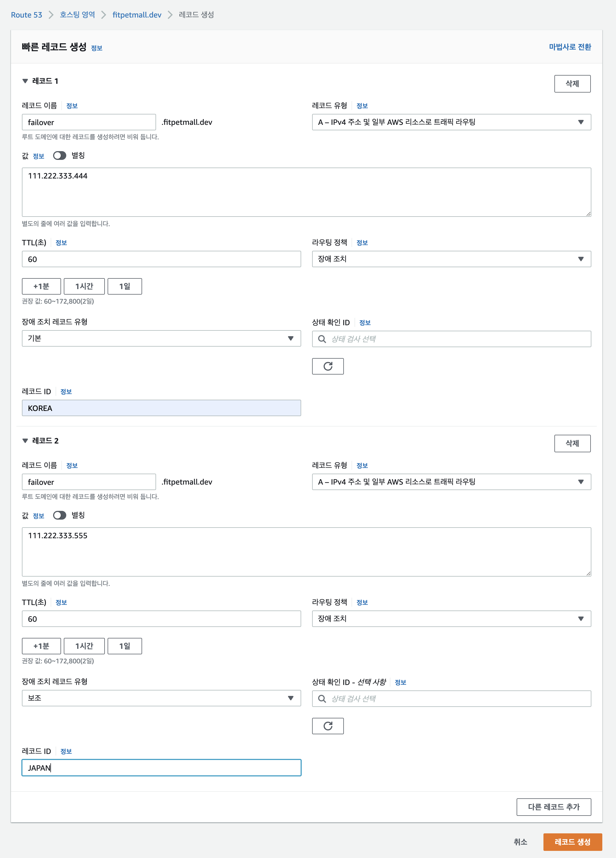Open 장애 조치 레코드 유형 dropdown showing 기본
This screenshot has width=616, height=858.
[x=162, y=339]
